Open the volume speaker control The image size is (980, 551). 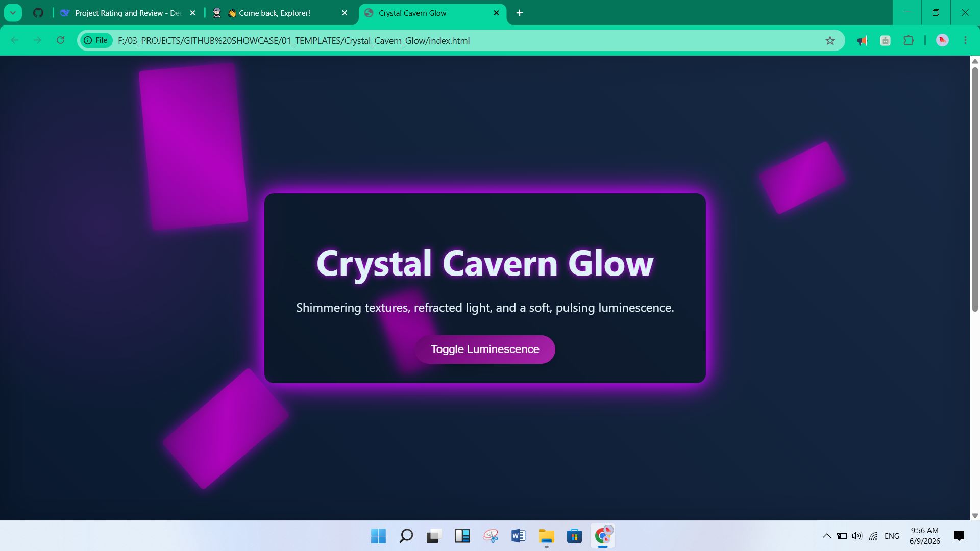[857, 536]
